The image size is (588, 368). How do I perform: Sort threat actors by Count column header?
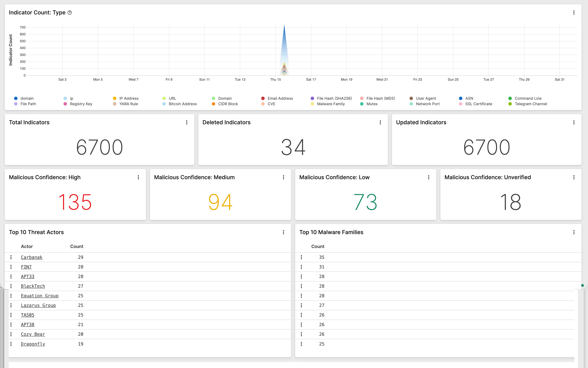pos(77,246)
